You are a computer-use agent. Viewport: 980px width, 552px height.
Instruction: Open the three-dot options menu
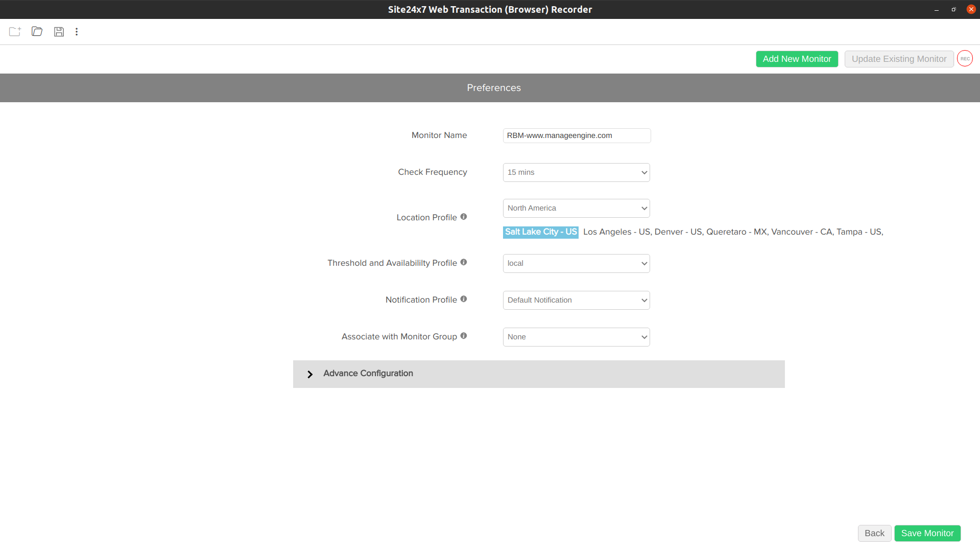click(x=76, y=32)
